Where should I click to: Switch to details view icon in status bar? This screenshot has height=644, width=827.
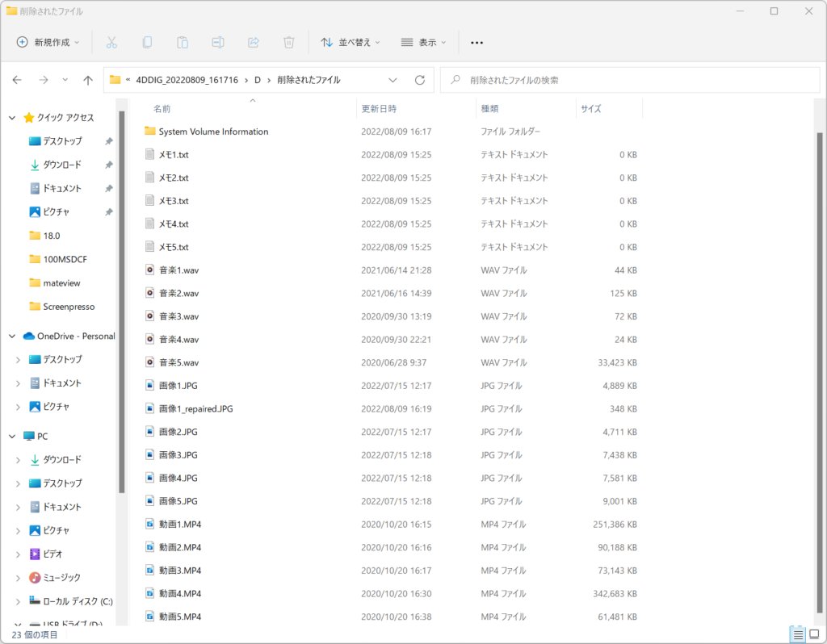(797, 634)
